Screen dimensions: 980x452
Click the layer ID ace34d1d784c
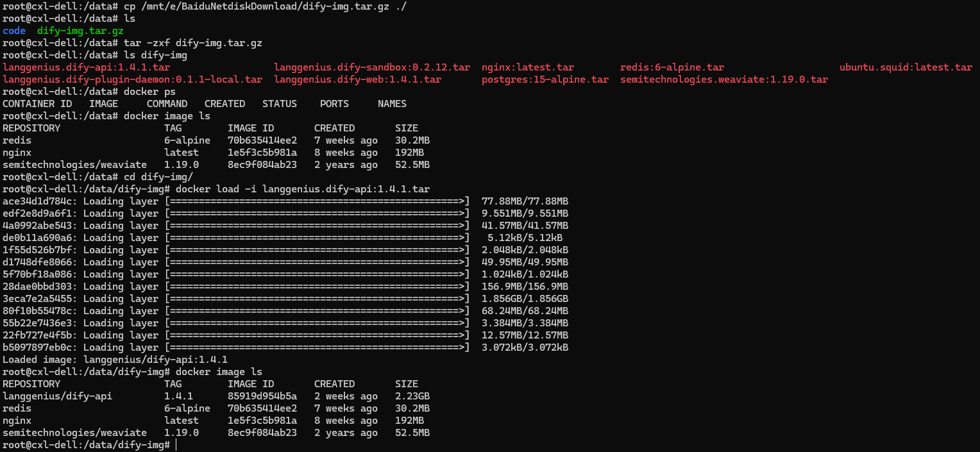pyautogui.click(x=40, y=201)
